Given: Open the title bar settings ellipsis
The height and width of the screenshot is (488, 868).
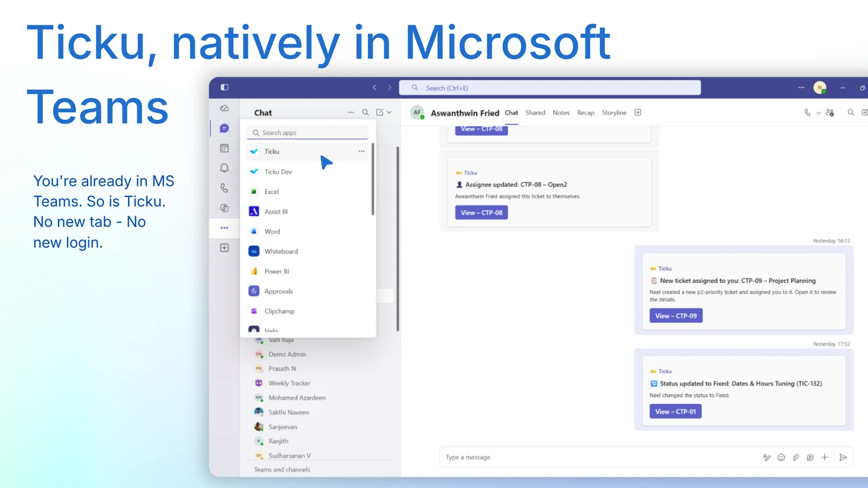Looking at the screenshot, I should tap(801, 87).
